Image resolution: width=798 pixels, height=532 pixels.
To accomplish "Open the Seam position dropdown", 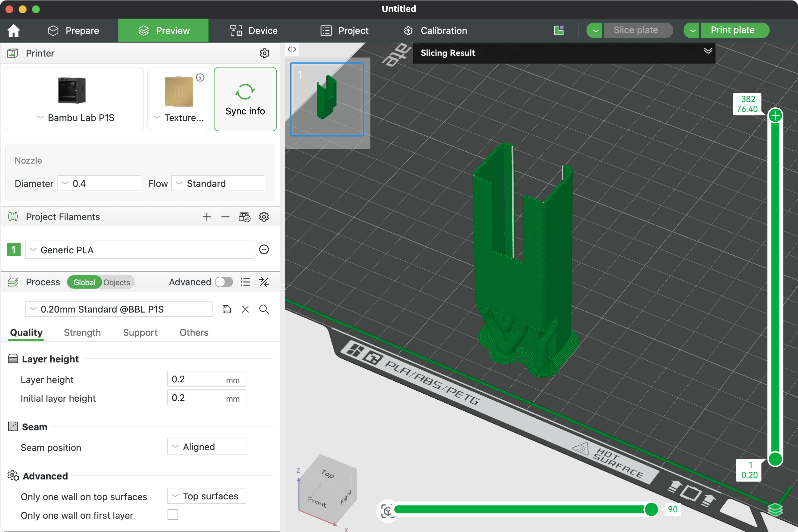I will point(206,447).
